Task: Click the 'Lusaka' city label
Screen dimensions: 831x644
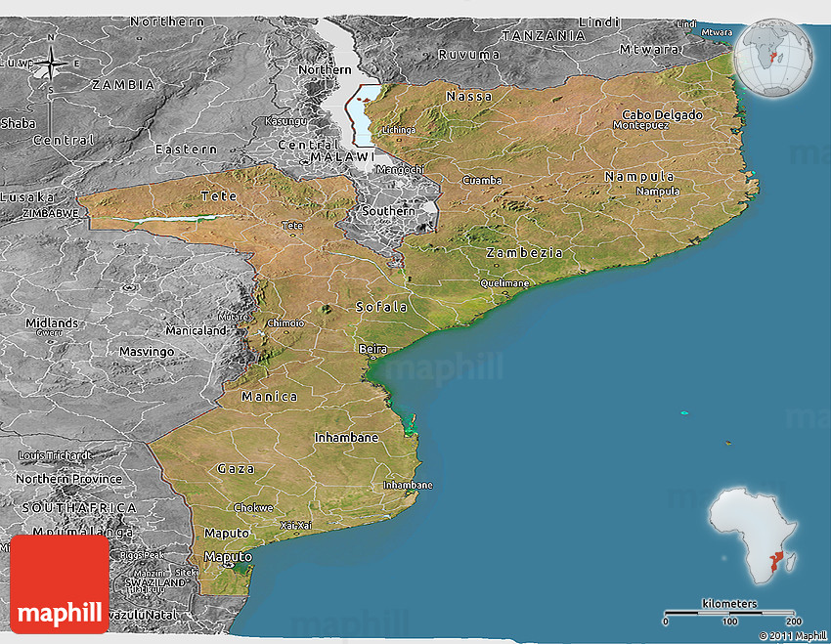Action: point(27,197)
